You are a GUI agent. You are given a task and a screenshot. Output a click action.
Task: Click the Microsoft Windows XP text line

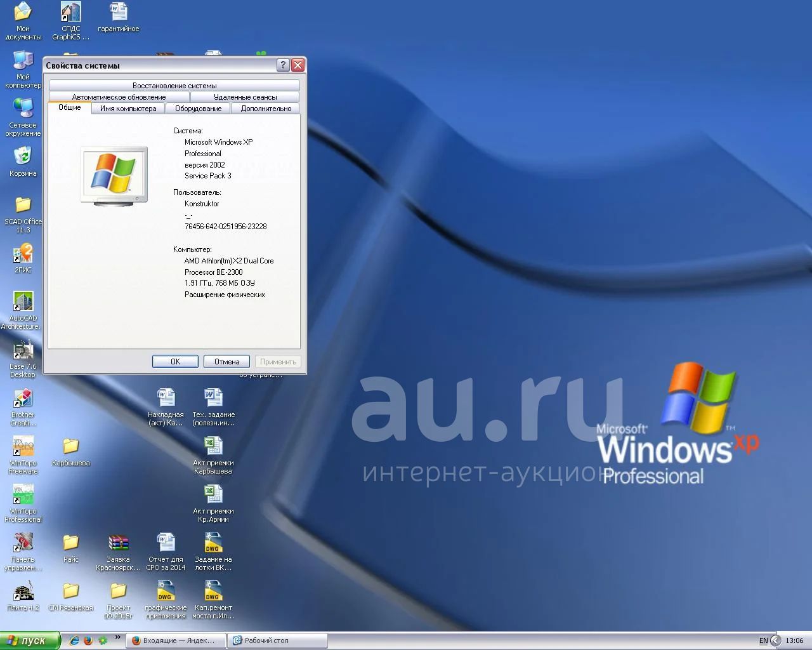(x=218, y=142)
